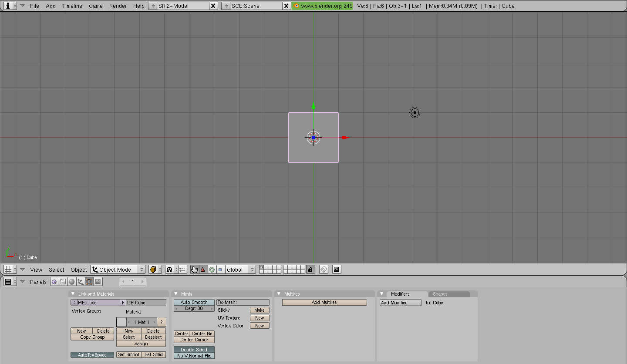Click the Add Modifier button
This screenshot has height=364, width=627.
point(401,303)
